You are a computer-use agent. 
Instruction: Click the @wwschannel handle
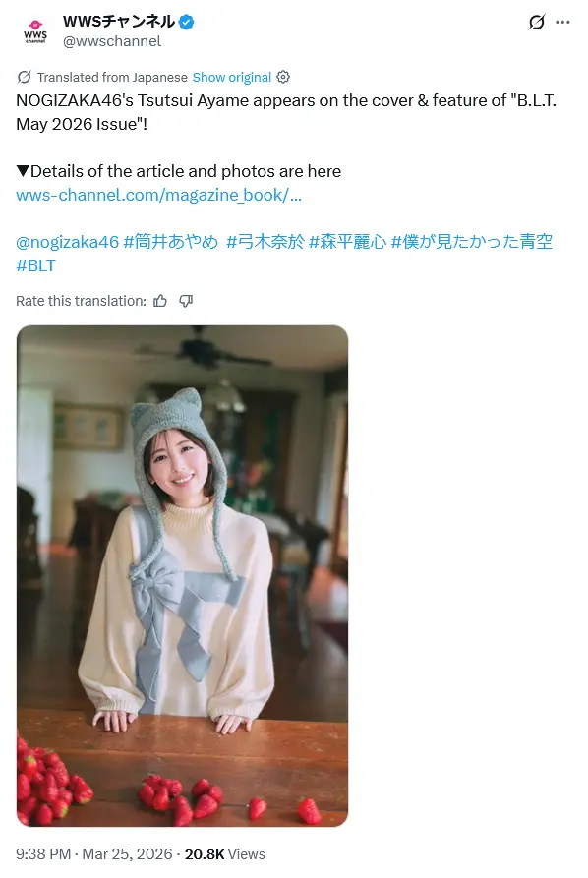click(112, 41)
